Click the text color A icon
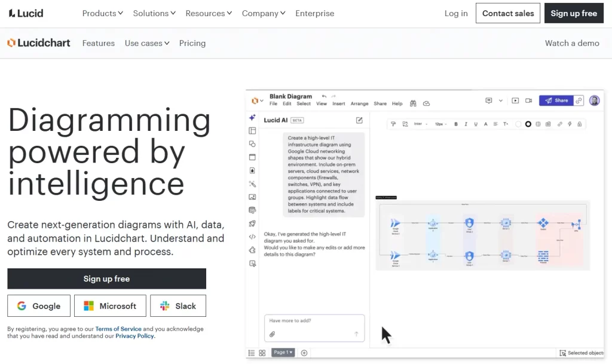This screenshot has height=364, width=612. 485,124
